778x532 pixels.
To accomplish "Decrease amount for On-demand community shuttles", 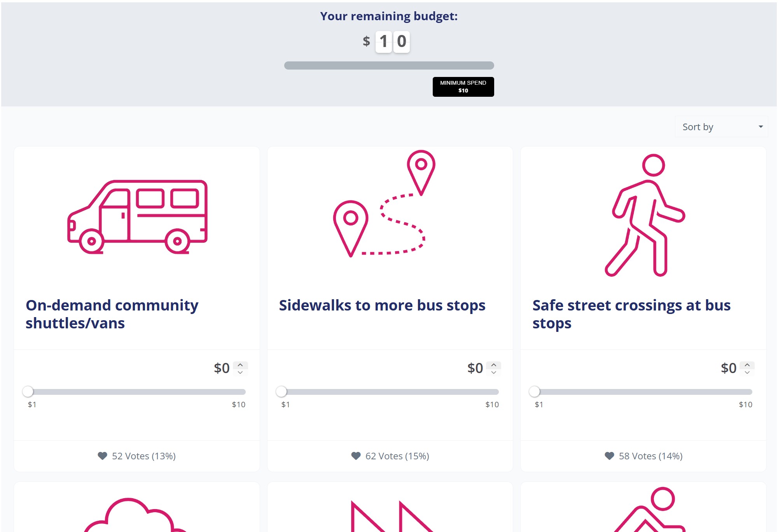I will (240, 372).
